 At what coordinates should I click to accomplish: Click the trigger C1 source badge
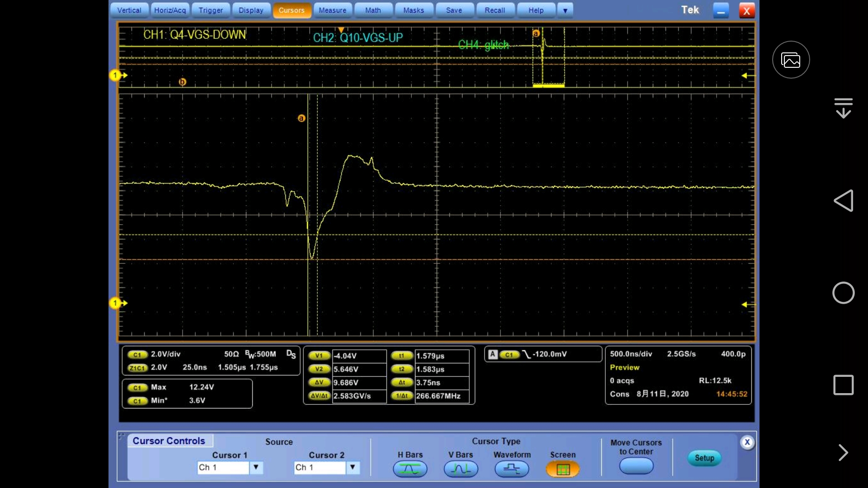509,355
